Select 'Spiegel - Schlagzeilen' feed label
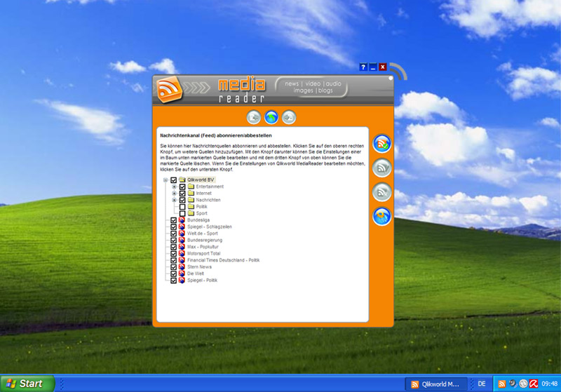 click(x=210, y=227)
